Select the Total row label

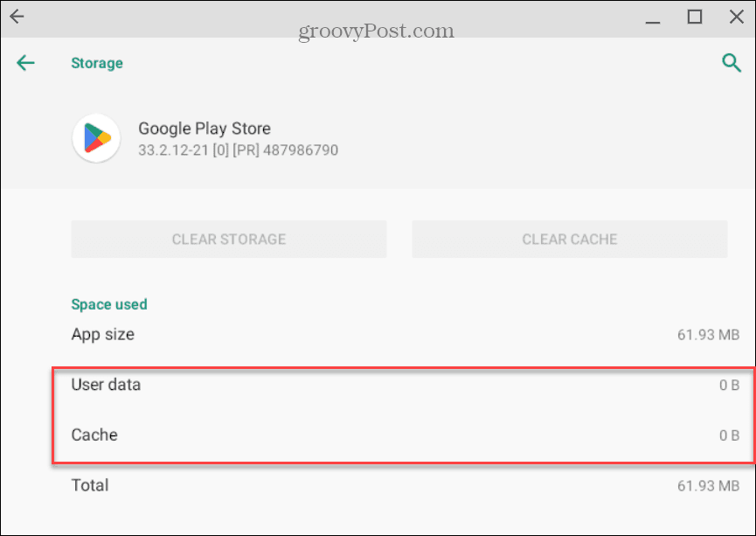(90, 485)
